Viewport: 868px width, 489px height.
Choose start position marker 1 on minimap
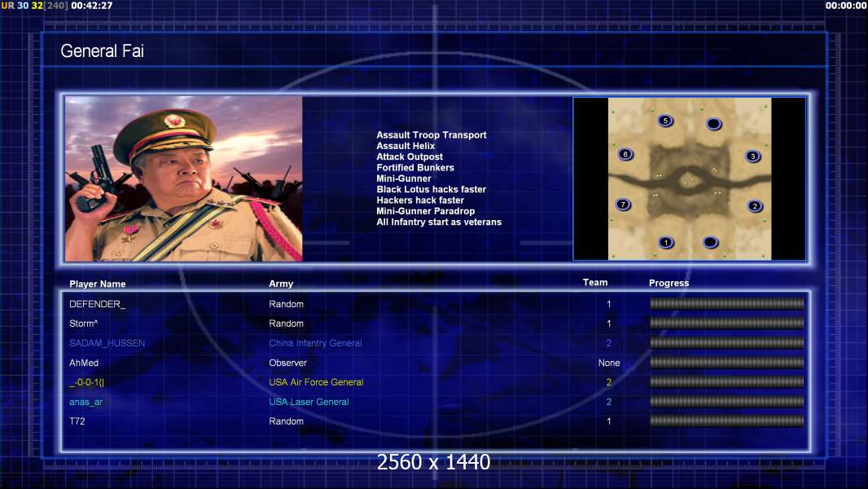tap(666, 243)
